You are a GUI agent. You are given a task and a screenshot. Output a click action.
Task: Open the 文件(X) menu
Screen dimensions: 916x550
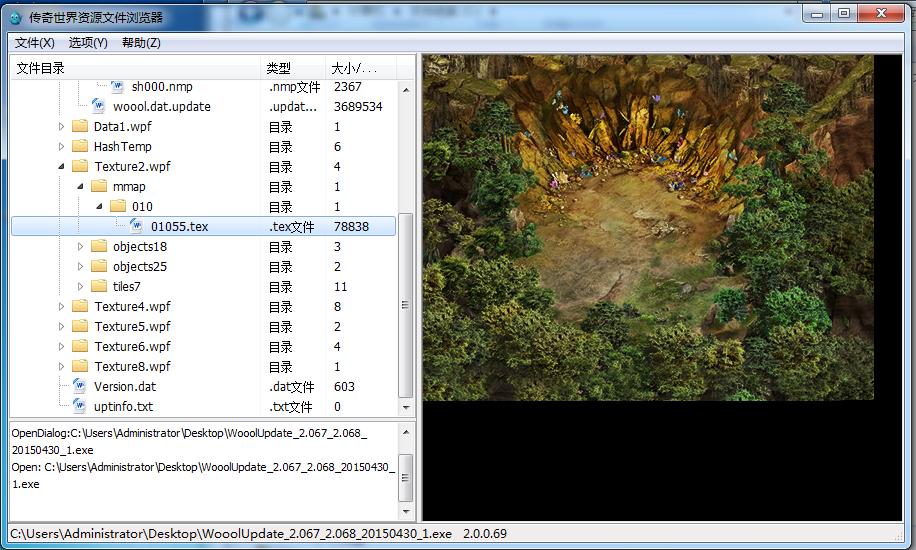(x=34, y=43)
